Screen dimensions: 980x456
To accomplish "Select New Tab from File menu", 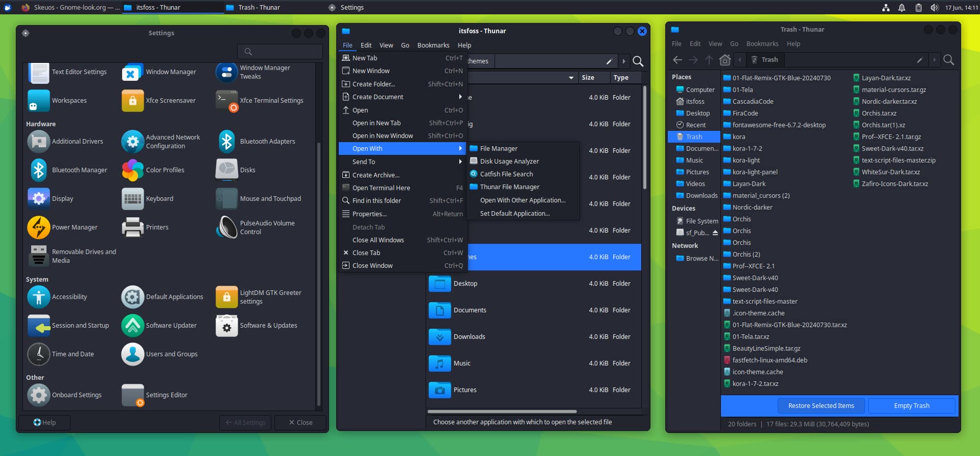I will pyautogui.click(x=403, y=58).
